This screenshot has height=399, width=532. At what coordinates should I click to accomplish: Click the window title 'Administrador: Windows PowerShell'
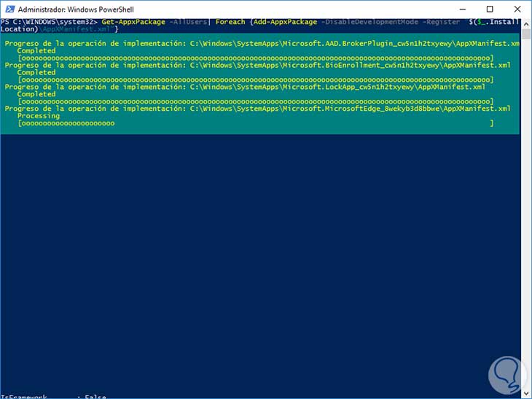point(76,9)
